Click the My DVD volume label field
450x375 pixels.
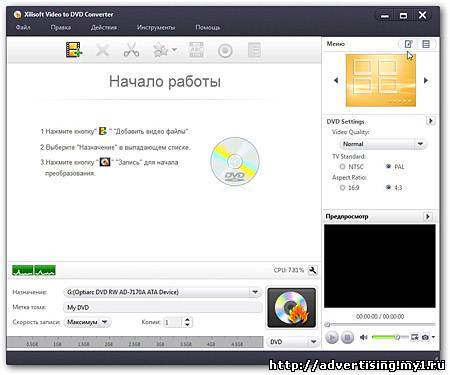[162, 307]
